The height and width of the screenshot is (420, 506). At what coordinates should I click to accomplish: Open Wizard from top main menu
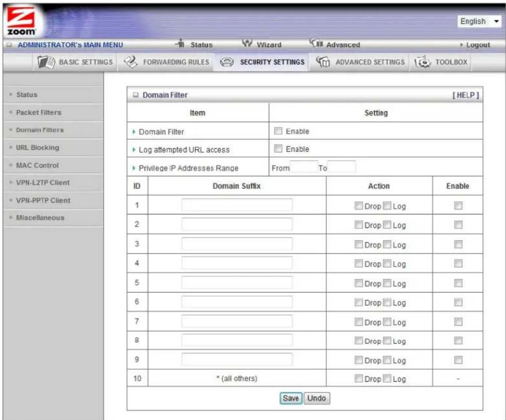tap(269, 45)
